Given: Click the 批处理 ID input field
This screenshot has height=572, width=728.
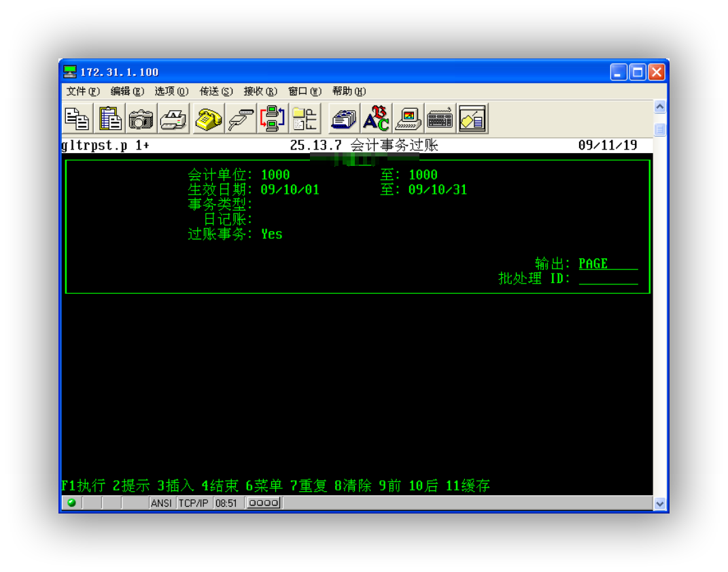Looking at the screenshot, I should coord(608,278).
